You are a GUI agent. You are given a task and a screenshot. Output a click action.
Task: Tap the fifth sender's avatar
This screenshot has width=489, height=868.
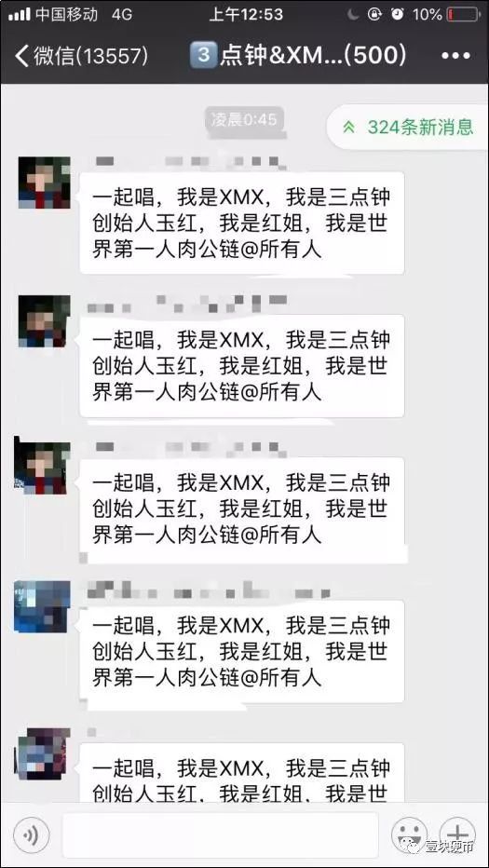tap(45, 754)
